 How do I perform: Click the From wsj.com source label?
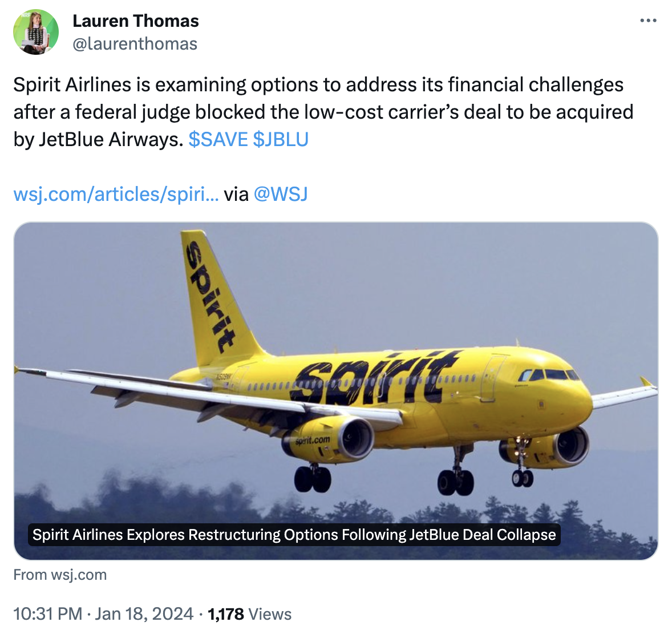(60, 575)
